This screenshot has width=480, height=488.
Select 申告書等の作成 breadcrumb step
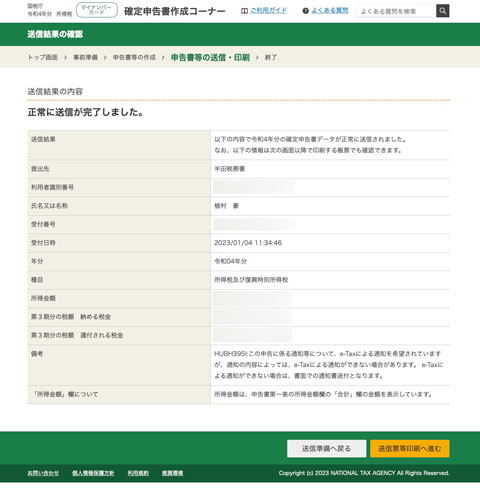click(134, 57)
